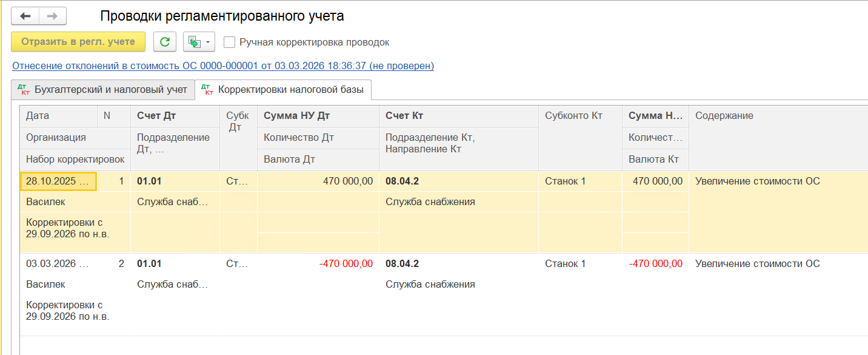Click Счет Кт column header
The width and height of the screenshot is (868, 355).
pyautogui.click(x=459, y=116)
